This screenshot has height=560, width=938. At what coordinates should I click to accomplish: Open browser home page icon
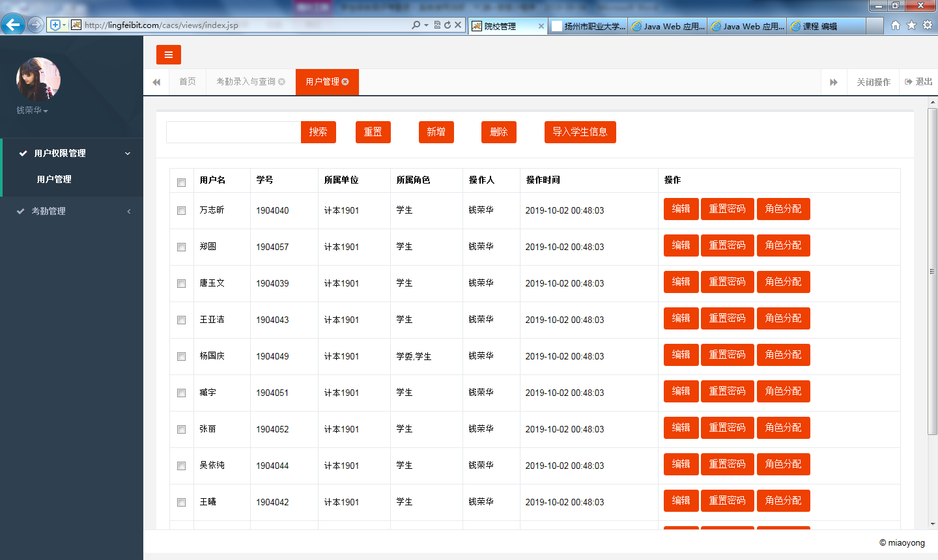[x=896, y=25]
